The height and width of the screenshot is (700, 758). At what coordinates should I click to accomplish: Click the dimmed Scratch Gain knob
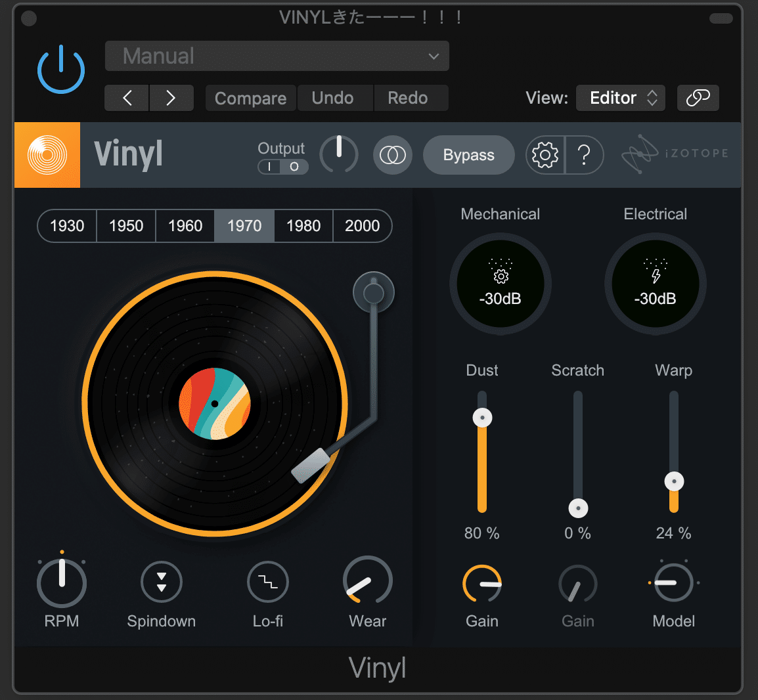point(577,584)
